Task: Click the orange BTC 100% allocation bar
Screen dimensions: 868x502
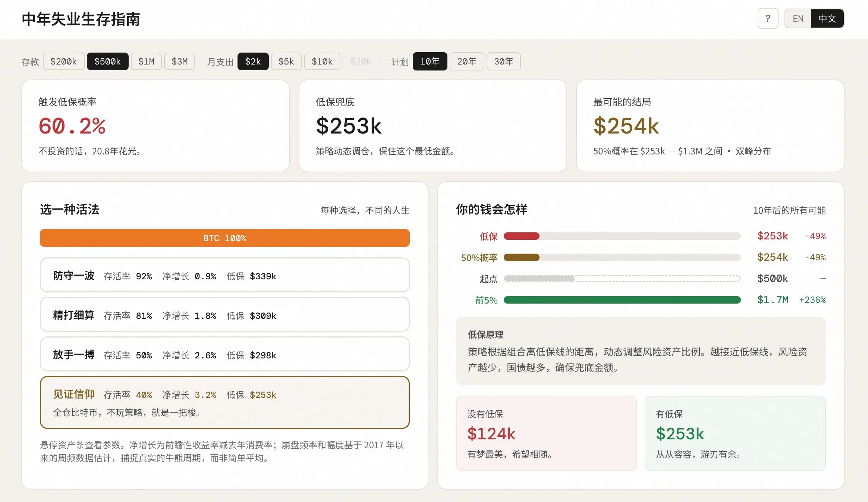Action: pos(224,238)
